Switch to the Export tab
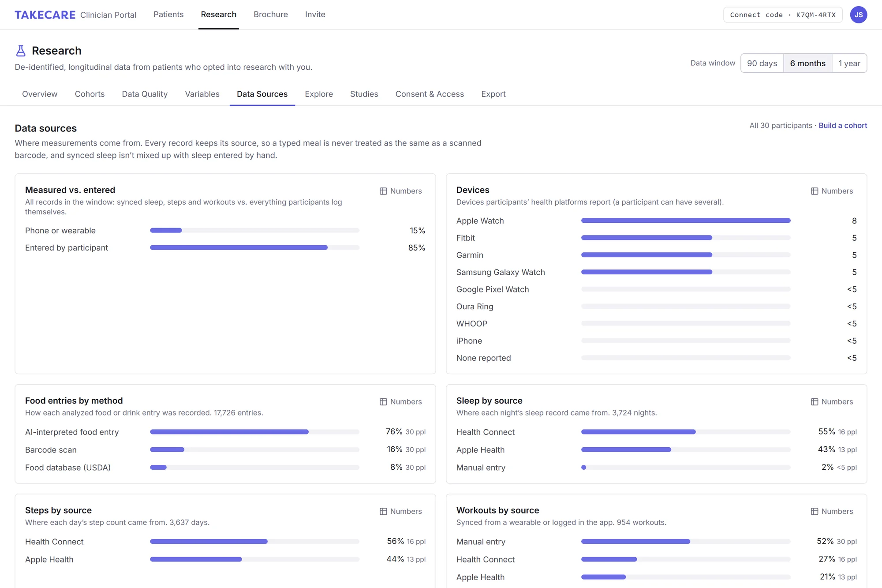The width and height of the screenshot is (882, 588). (x=493, y=94)
